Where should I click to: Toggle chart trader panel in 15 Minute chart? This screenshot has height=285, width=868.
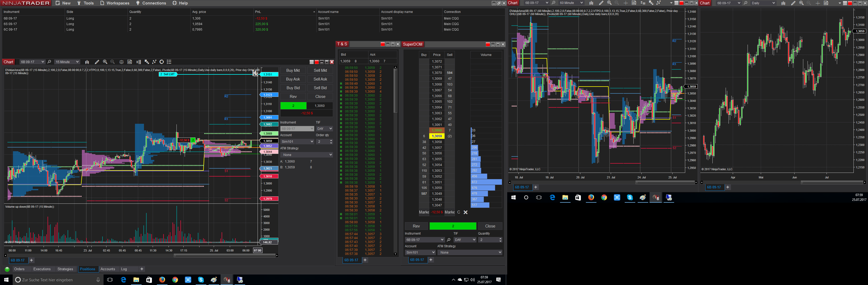point(138,62)
